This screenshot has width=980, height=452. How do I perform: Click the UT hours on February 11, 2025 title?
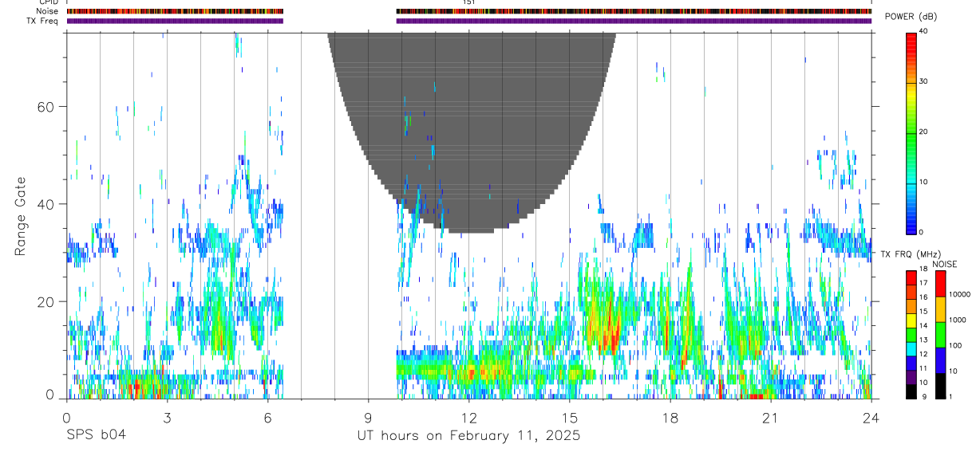click(468, 436)
